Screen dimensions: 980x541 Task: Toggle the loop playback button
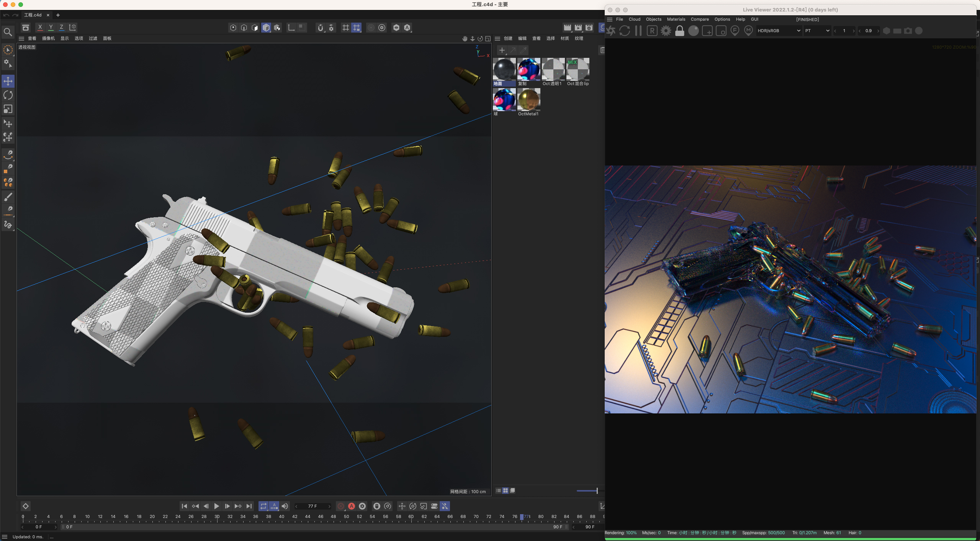263,506
